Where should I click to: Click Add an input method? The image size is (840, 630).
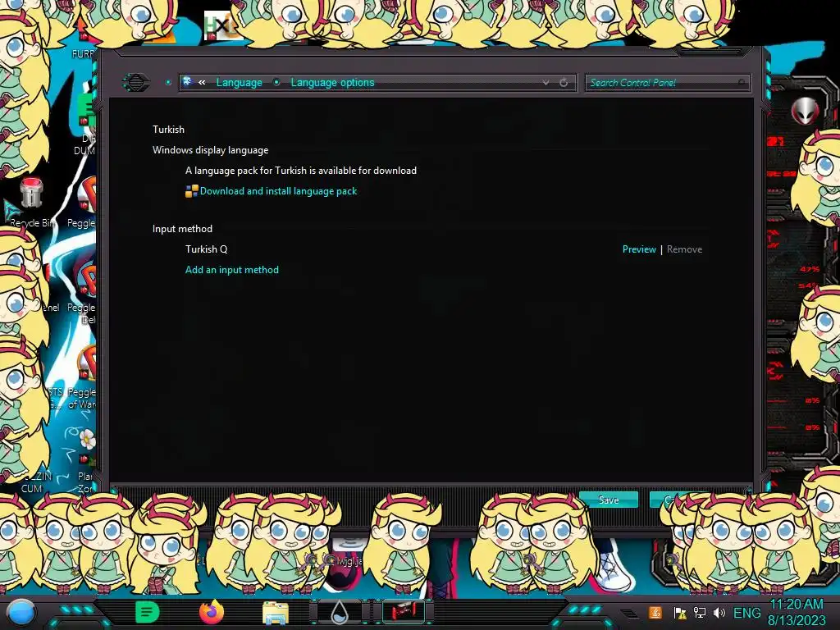click(232, 270)
